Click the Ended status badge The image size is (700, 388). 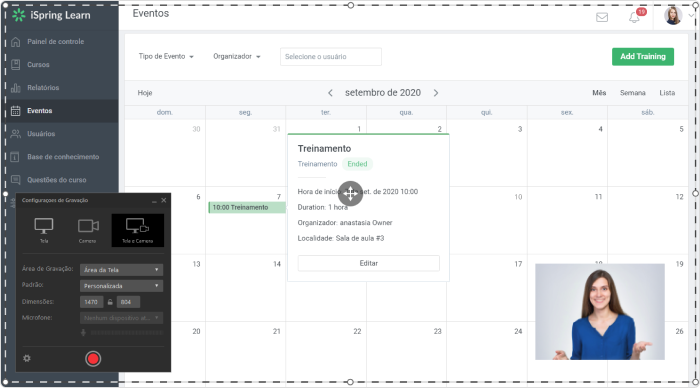[357, 164]
